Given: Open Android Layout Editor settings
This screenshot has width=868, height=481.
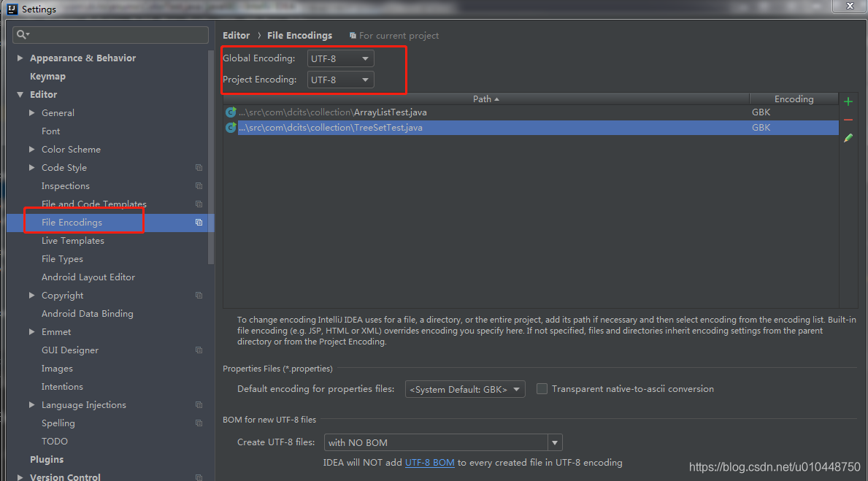Looking at the screenshot, I should point(88,277).
